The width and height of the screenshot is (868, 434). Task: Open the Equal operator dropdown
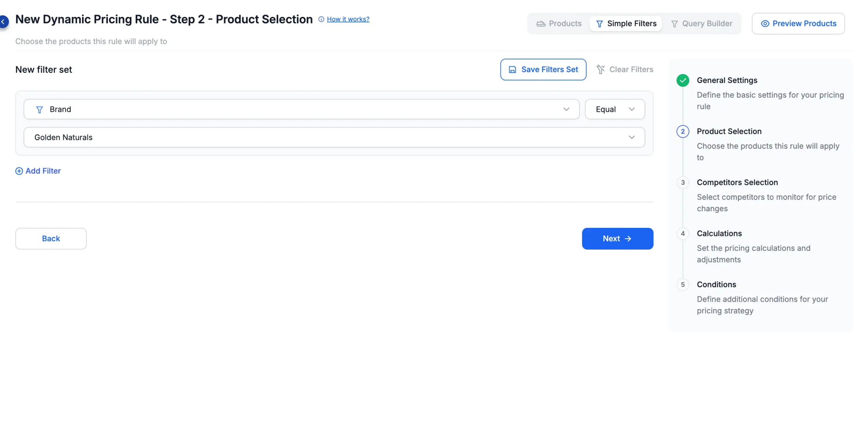[x=615, y=109]
